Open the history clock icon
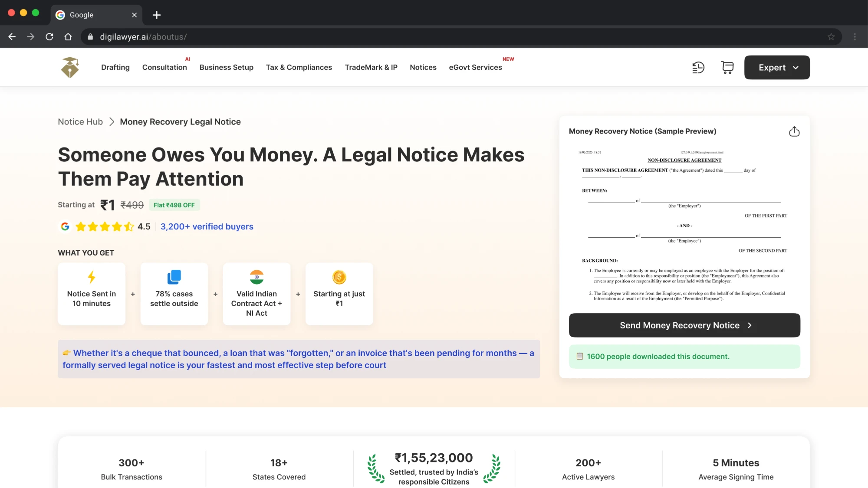The width and height of the screenshot is (868, 488). pos(698,68)
